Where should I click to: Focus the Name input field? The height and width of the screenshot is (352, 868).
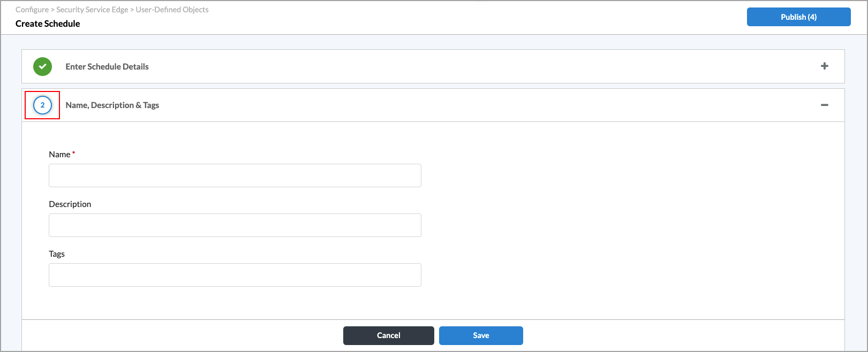click(235, 175)
